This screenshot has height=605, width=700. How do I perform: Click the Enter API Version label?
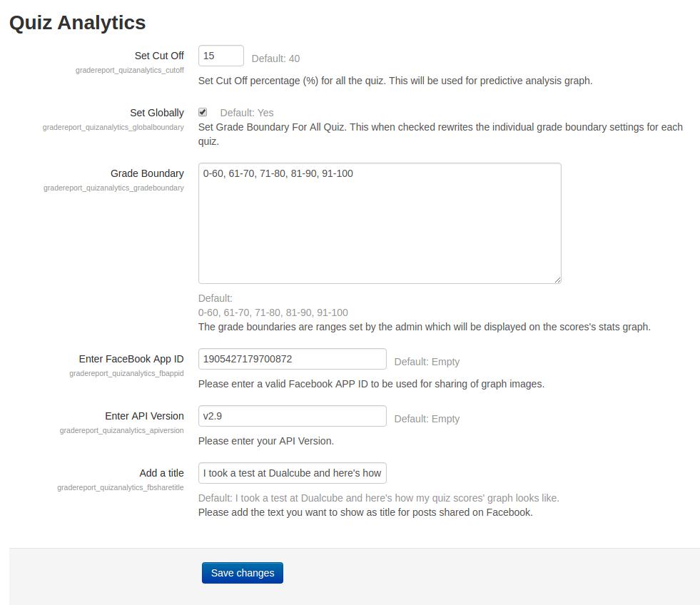coord(144,416)
